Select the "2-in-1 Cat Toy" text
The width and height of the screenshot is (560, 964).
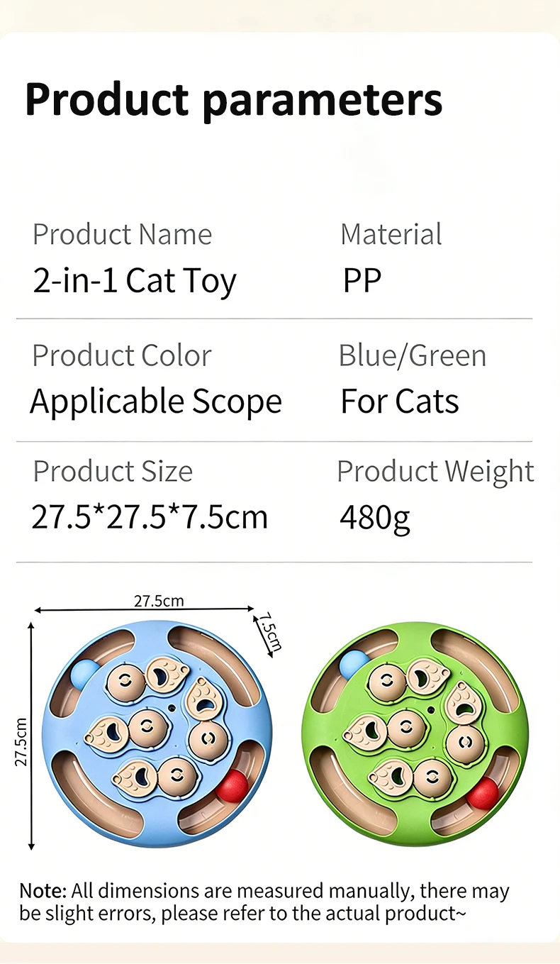click(x=135, y=281)
